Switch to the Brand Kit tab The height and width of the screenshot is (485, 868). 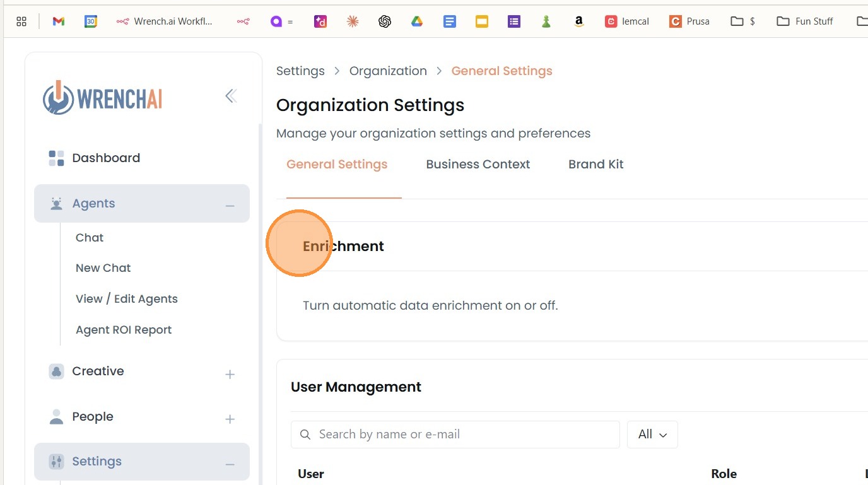point(595,165)
